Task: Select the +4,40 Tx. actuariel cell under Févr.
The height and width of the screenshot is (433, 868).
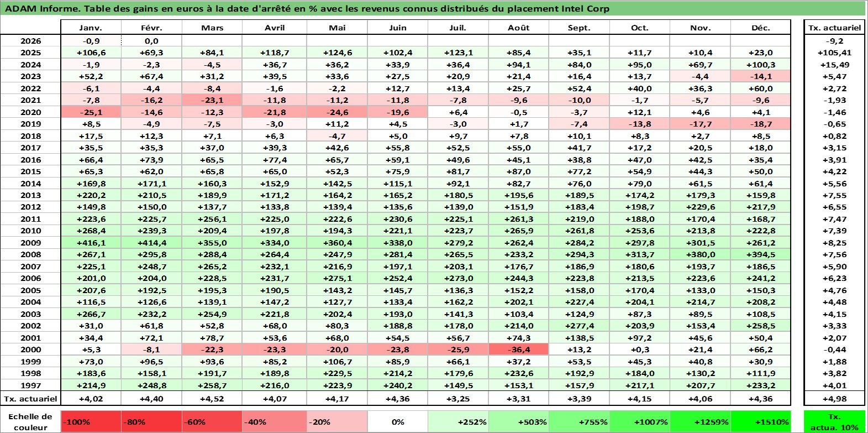Action: coord(151,399)
